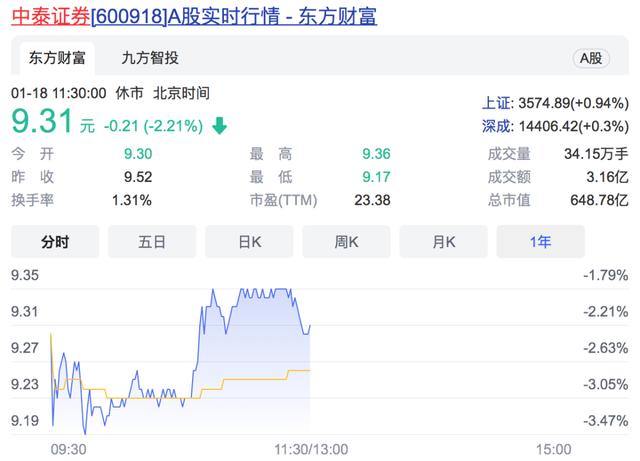Click the yellow average price line
The width and height of the screenshot is (640, 461).
click(253, 379)
